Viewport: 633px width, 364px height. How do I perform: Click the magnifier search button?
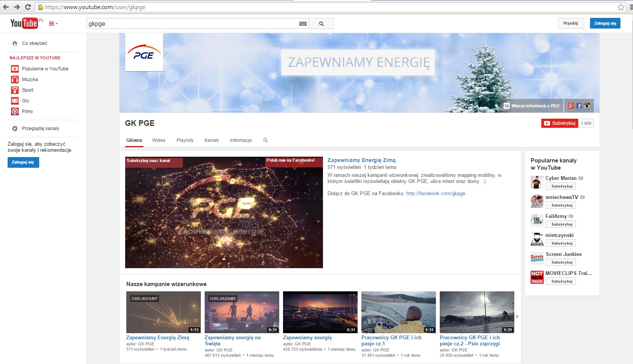321,24
